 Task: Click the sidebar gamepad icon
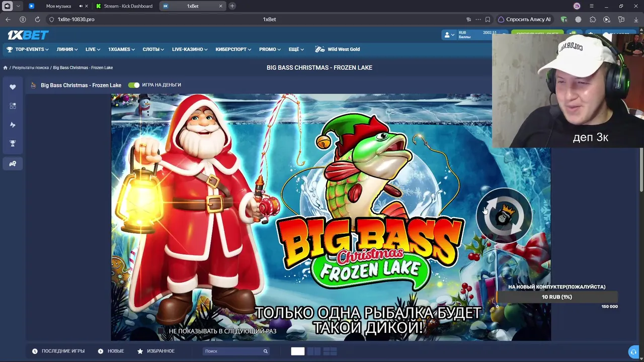pos(13,163)
